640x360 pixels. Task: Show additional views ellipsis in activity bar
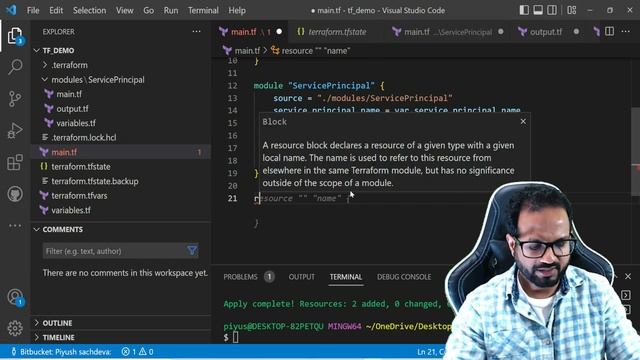tap(15, 225)
